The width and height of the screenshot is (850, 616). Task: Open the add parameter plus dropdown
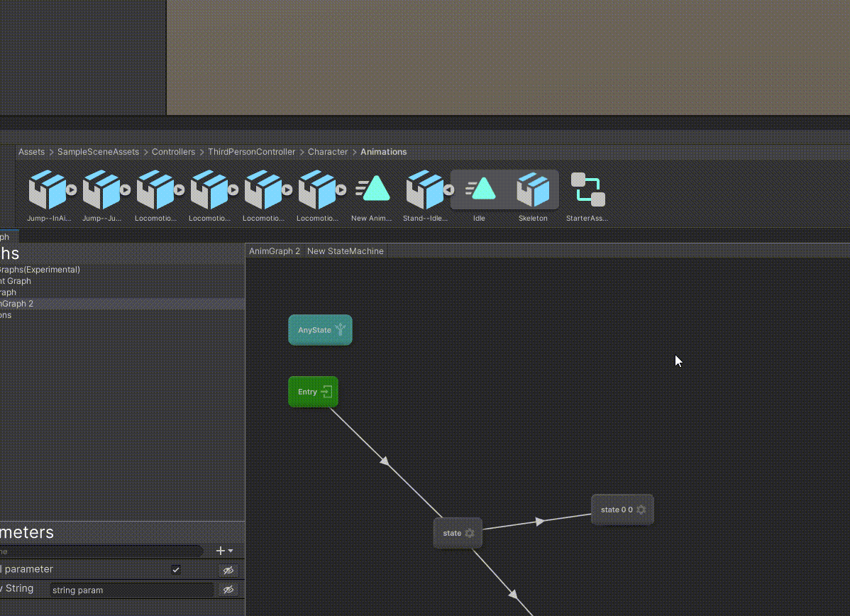tap(224, 551)
